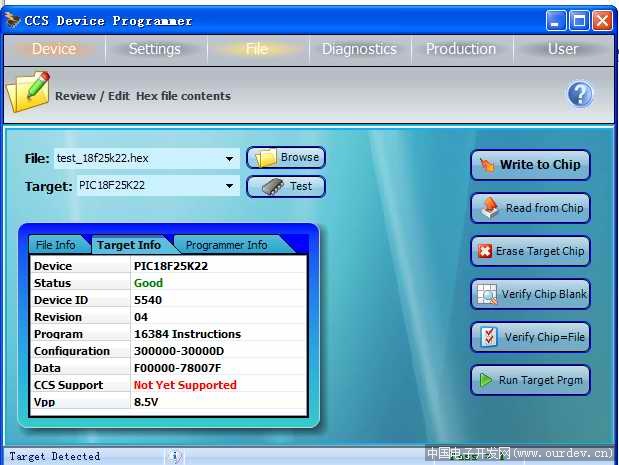Click the Verify Chip Blank magnifier icon
The height and width of the screenshot is (465, 619).
tap(487, 294)
